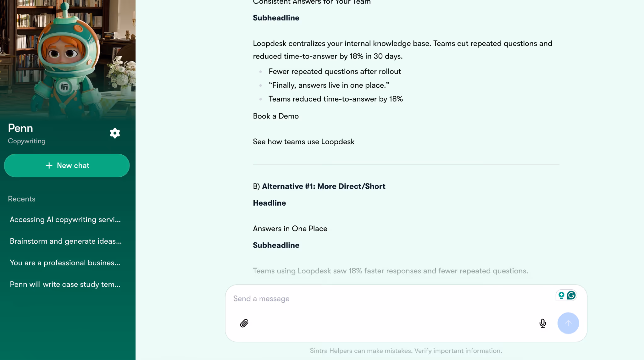Screen dimensions: 644x360
Task: Click the logo badge on Penn's chest
Action: coord(64,87)
